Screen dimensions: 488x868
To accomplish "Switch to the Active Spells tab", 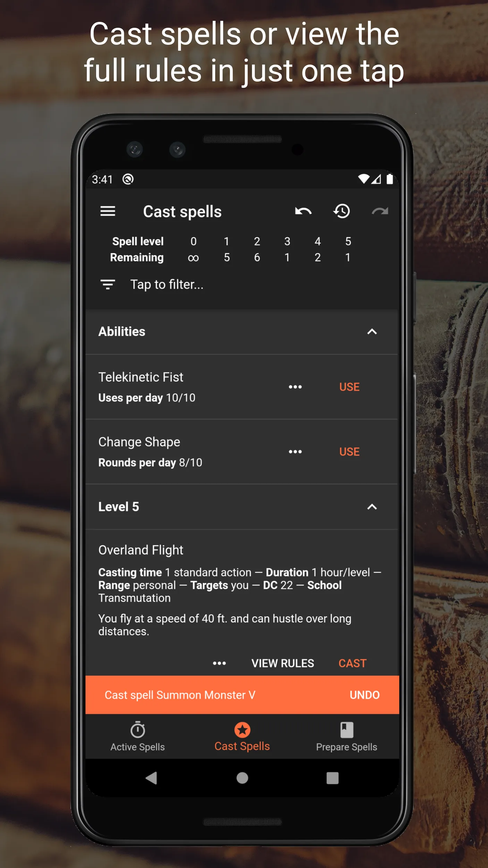I will pos(138,736).
